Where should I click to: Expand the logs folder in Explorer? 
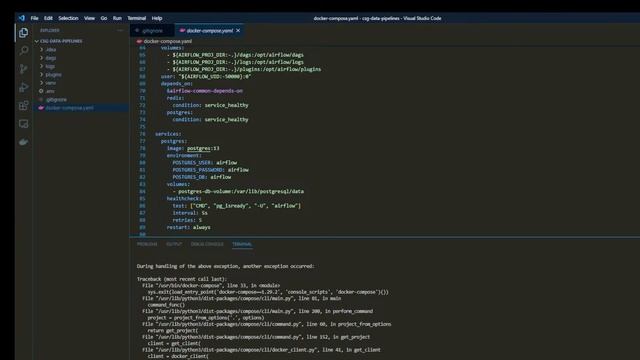click(x=81, y=66)
